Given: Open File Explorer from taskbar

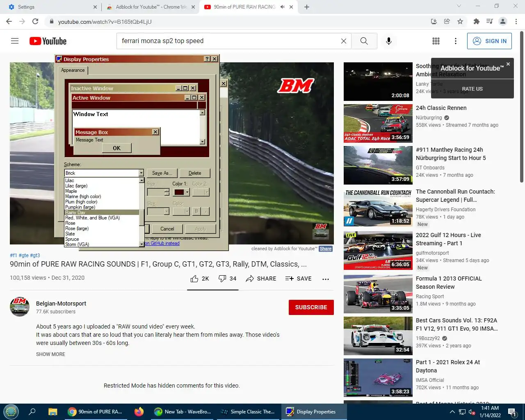Looking at the screenshot, I should pos(52,412).
